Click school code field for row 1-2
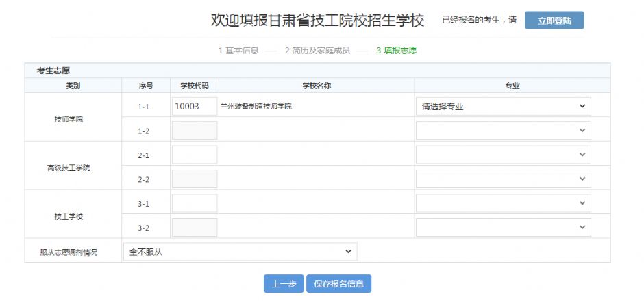 (x=195, y=131)
